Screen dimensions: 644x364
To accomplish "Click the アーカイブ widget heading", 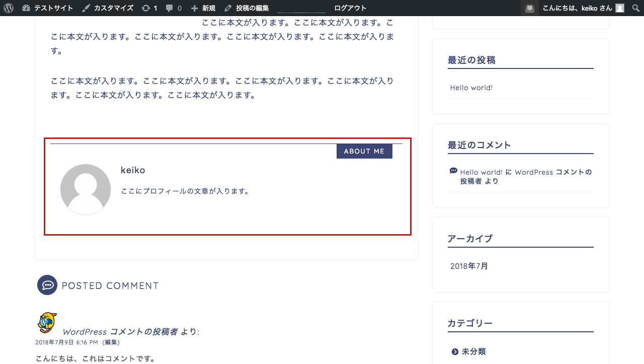I will click(x=470, y=239).
